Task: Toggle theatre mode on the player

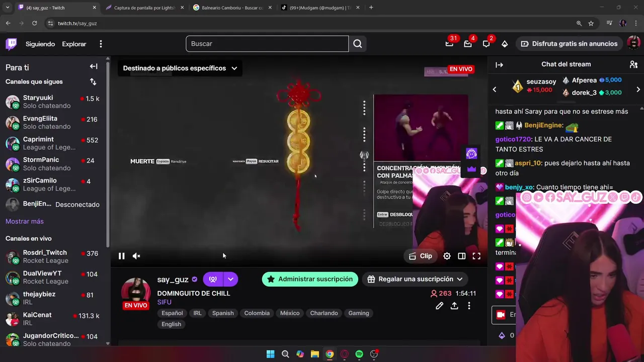Action: [461, 256]
